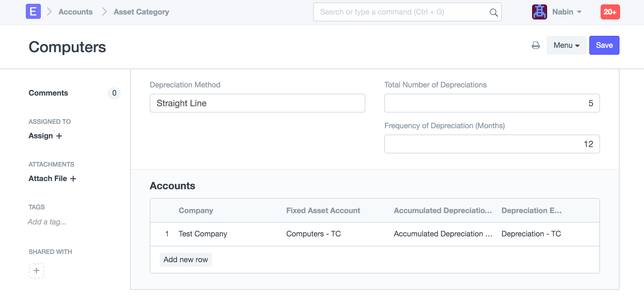Click the dashed plus share icon
The height and width of the screenshot is (298, 644).
[36, 271]
